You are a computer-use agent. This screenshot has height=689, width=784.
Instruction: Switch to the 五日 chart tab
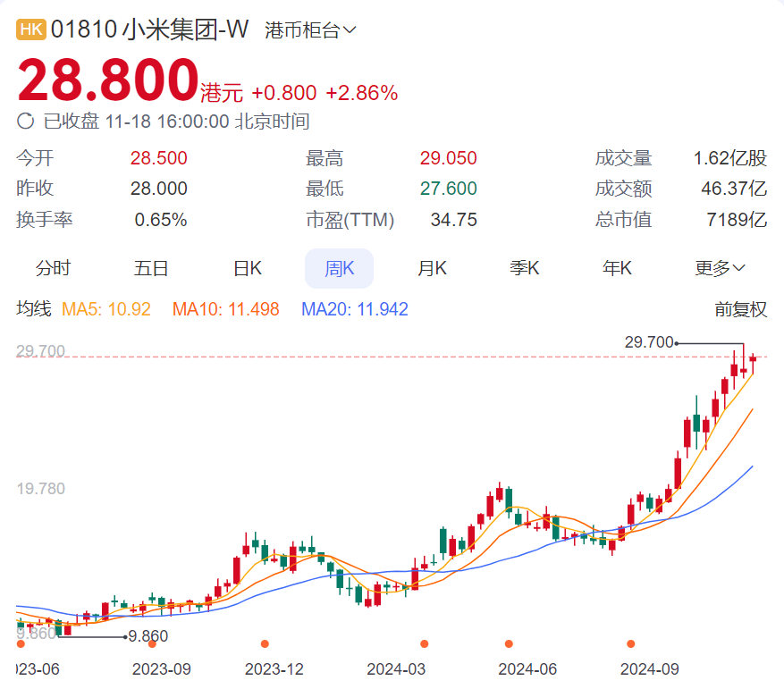(150, 268)
